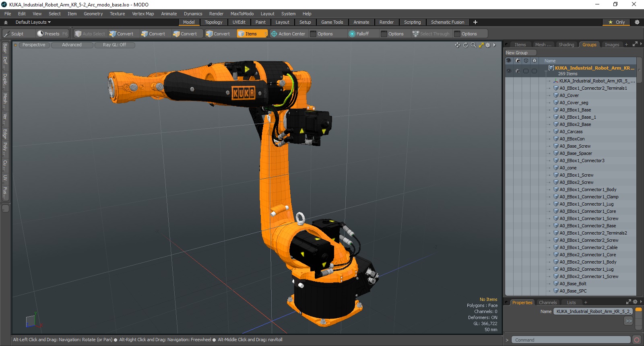Select the A0_Carcass item

[571, 132]
